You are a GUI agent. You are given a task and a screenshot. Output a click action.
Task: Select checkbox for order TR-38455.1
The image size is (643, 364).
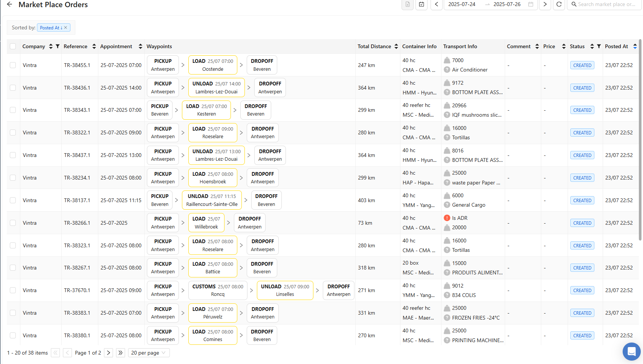13,65
